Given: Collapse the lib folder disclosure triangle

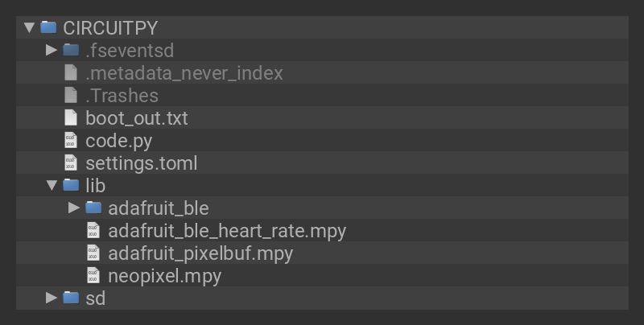Looking at the screenshot, I should tap(52, 186).
